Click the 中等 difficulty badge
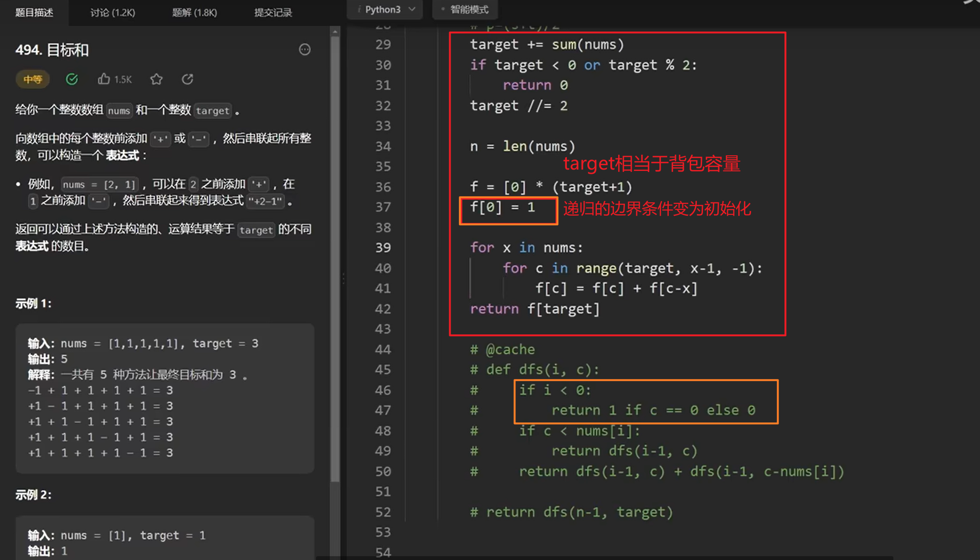980x560 pixels. (32, 79)
